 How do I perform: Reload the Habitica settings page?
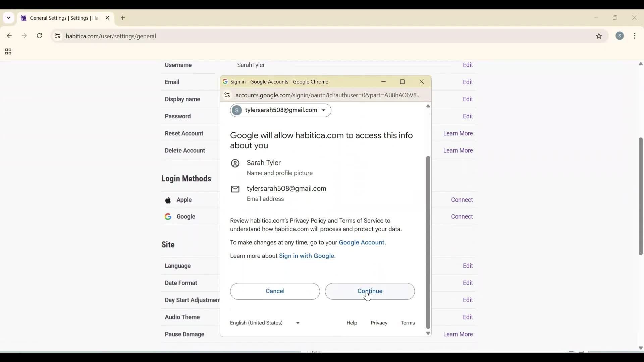40,36
